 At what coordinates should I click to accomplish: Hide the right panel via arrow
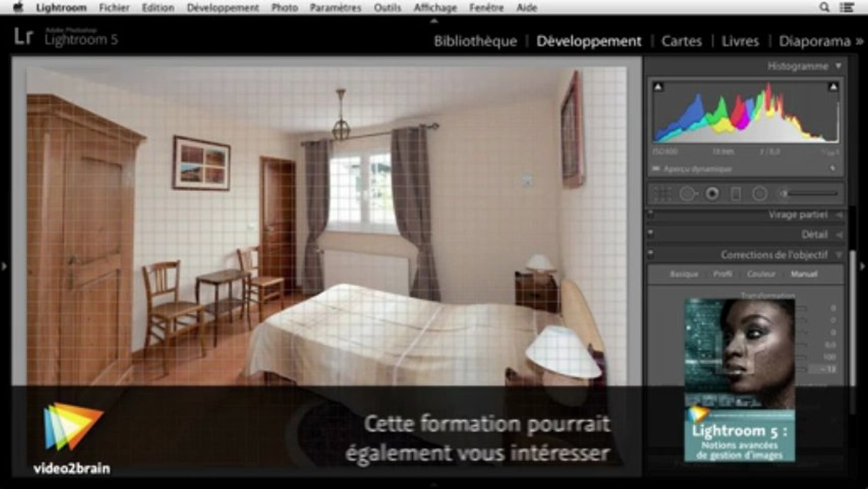tap(863, 266)
